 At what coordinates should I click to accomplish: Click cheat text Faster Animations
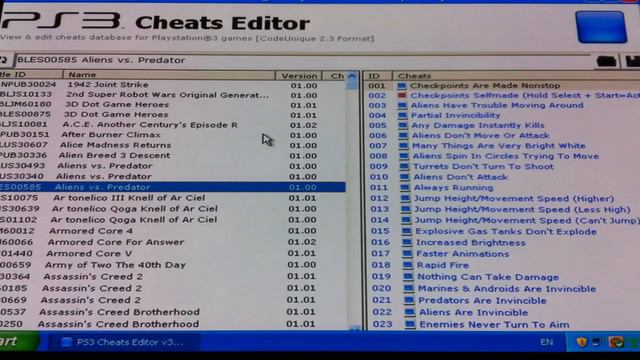tap(463, 254)
